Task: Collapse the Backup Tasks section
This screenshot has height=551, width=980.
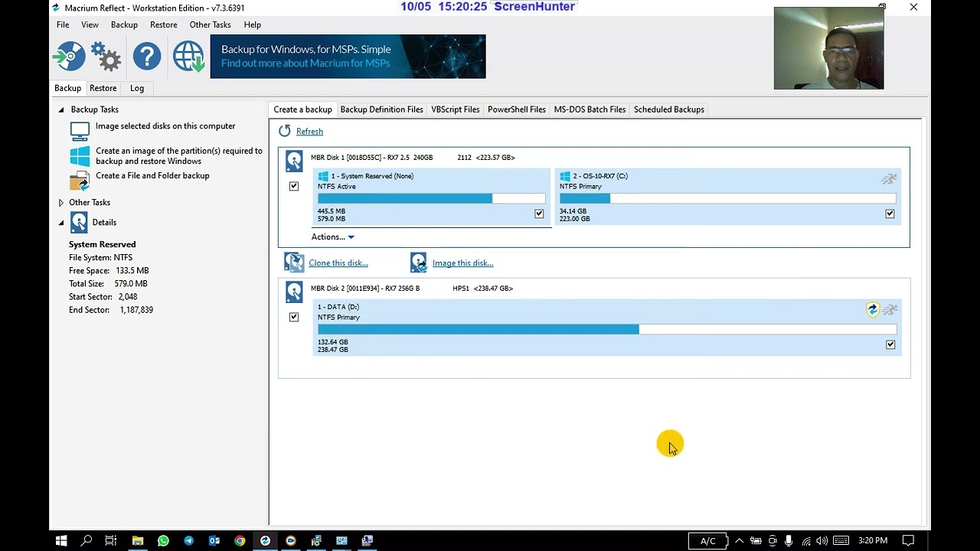Action: [61, 109]
